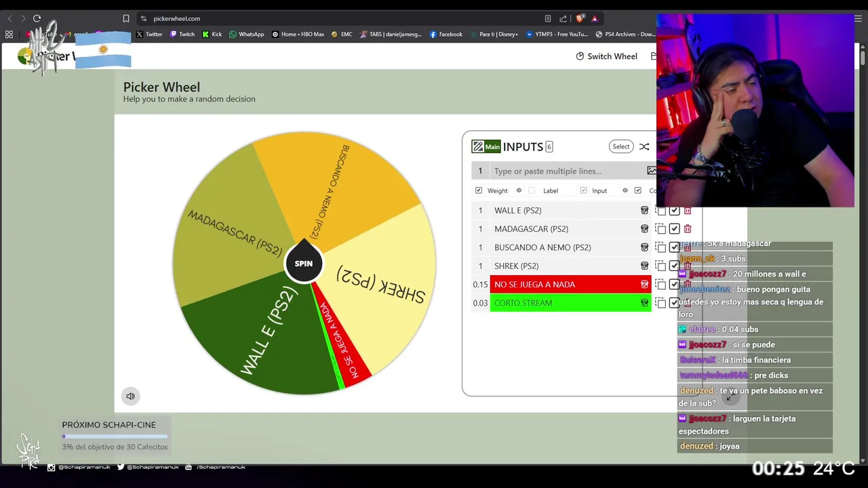Open the WhatsApp bookmark

247,34
